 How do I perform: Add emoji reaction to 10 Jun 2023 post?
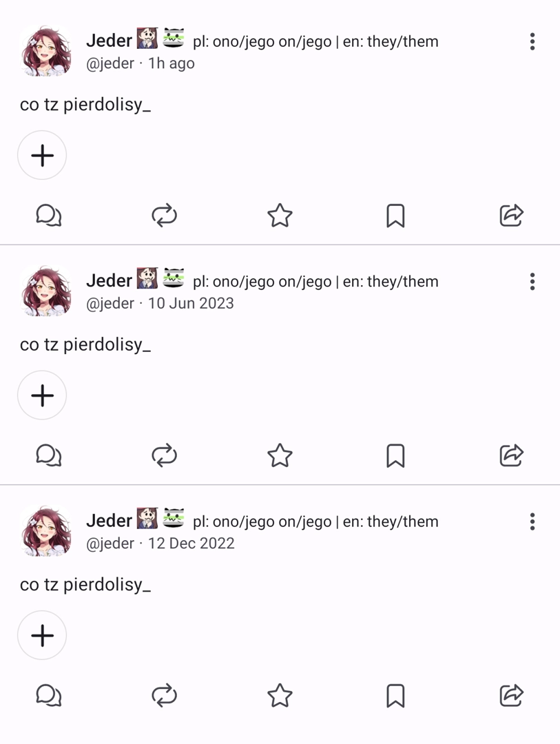42,395
